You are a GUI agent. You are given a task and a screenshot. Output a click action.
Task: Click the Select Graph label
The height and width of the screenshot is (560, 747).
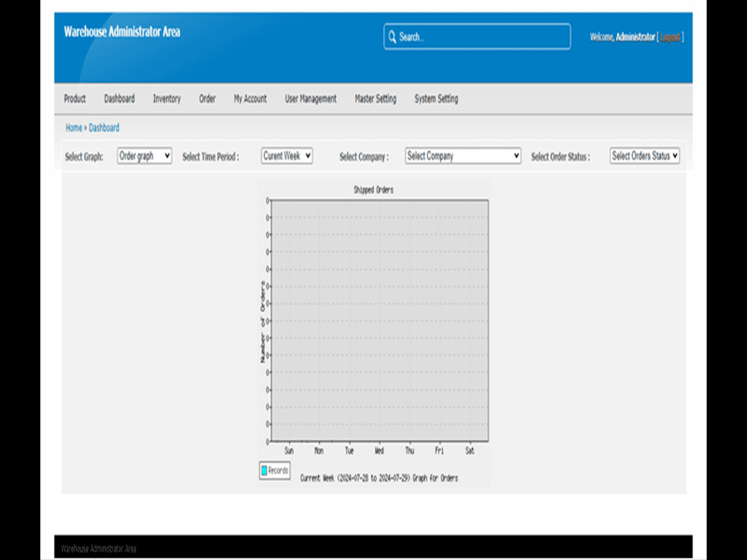coord(84,157)
